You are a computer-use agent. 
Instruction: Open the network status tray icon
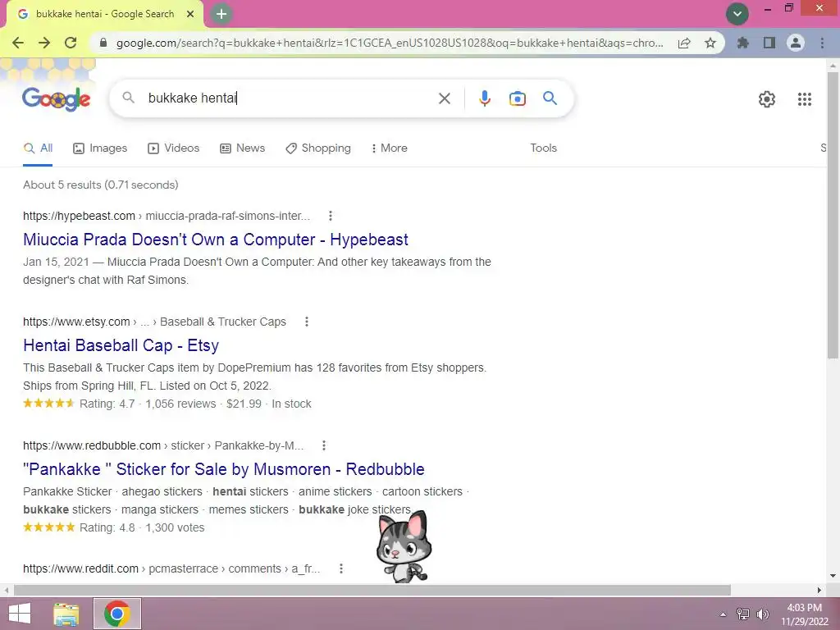[743, 614]
